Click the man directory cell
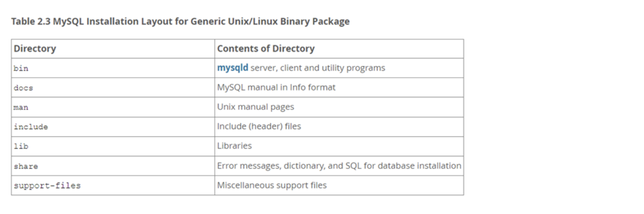The image size is (644, 214). (x=113, y=107)
